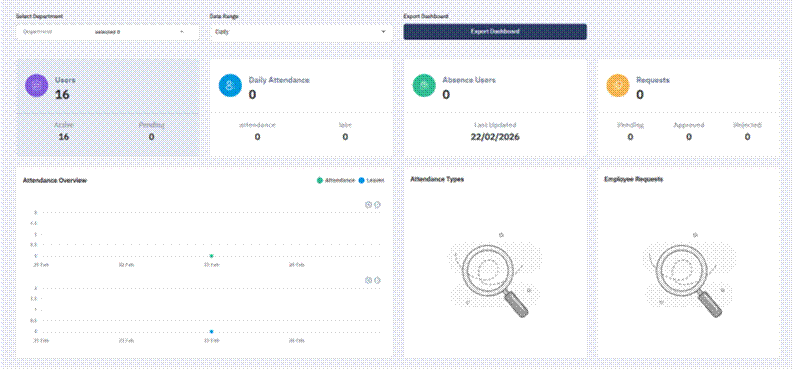Click the green data point on upper chart
Screen dimensions: 792x369
(x=212, y=256)
